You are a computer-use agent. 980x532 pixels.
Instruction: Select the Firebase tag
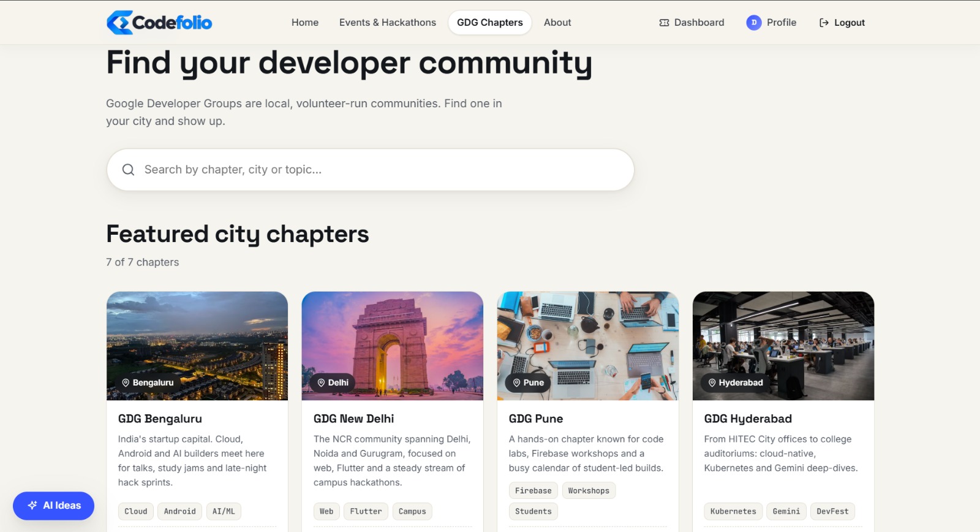point(533,490)
